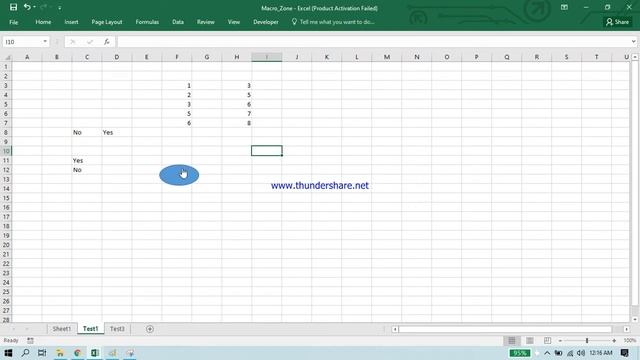The height and width of the screenshot is (360, 640).
Task: Click the vertical scrollbar down arrow
Action: [x=635, y=320]
